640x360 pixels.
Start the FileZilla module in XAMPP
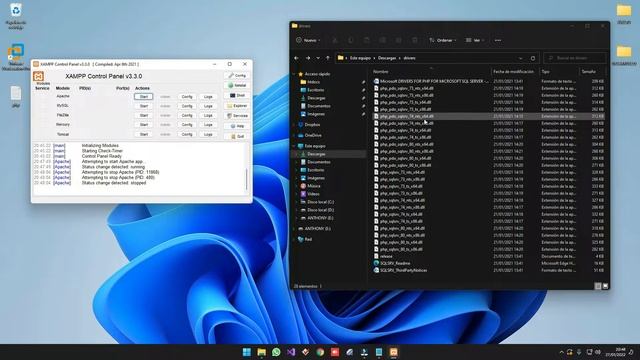[144, 115]
